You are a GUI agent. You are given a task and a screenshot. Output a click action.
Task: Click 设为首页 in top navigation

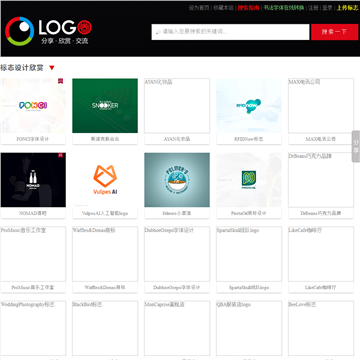click(x=199, y=8)
